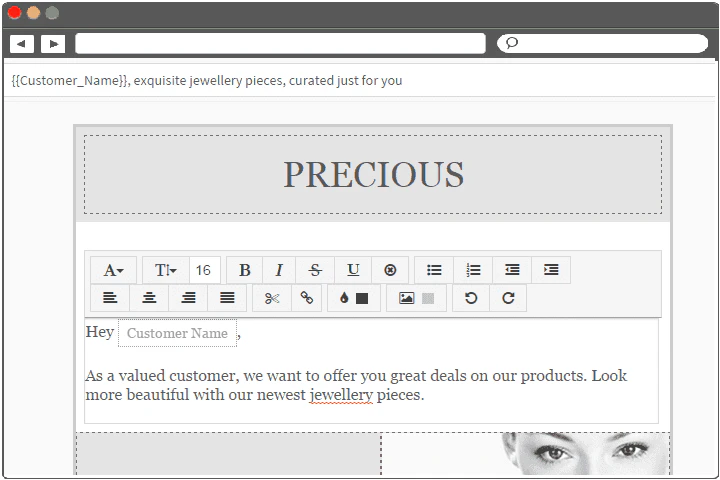Click the browser forward arrow

pyautogui.click(x=53, y=44)
